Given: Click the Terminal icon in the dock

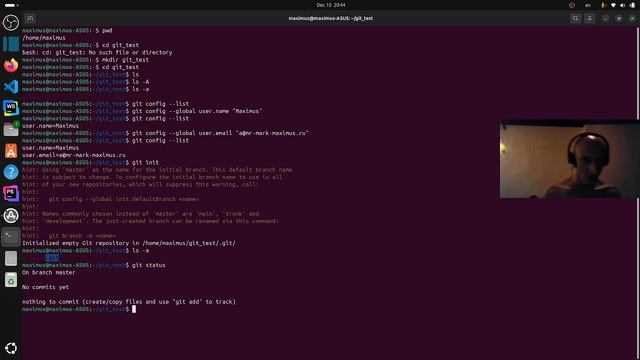Looking at the screenshot, I should (11, 237).
